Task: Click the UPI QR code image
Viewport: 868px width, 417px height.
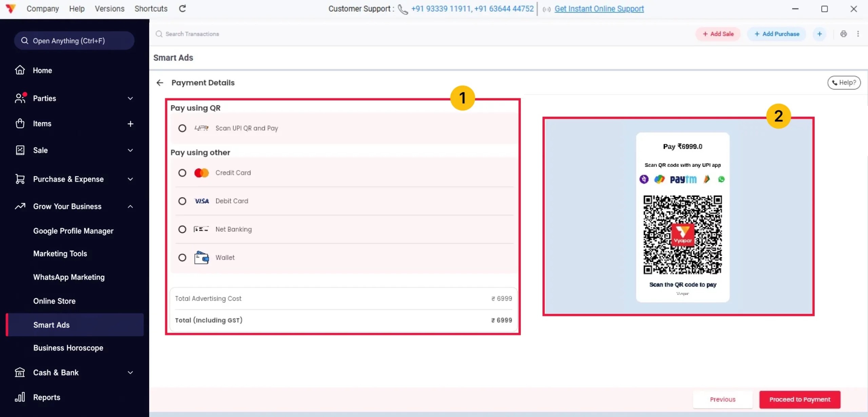Action: [683, 235]
